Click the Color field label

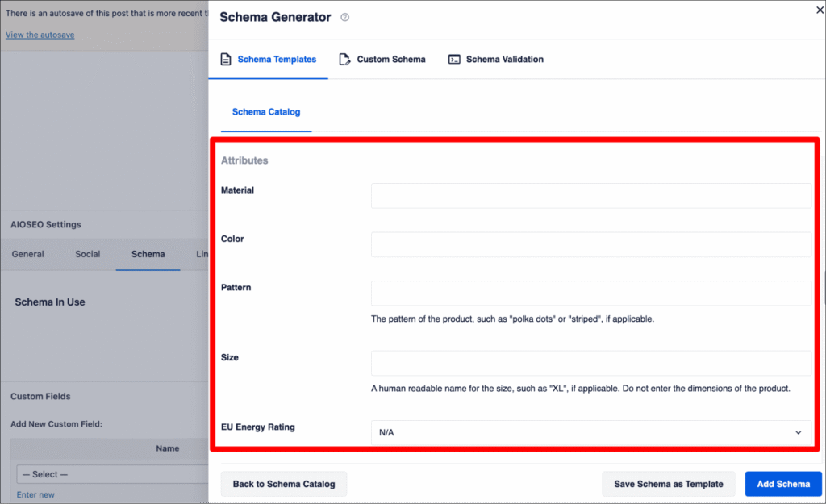point(232,239)
